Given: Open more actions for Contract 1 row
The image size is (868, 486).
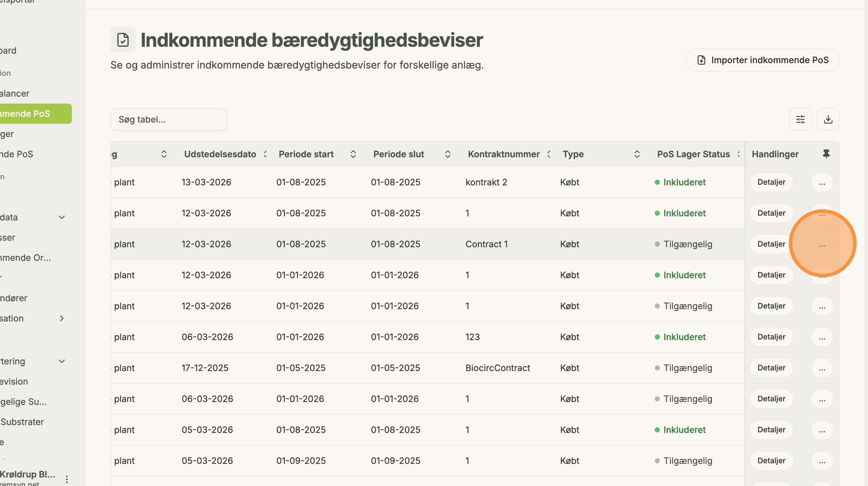Looking at the screenshot, I should pos(822,244).
